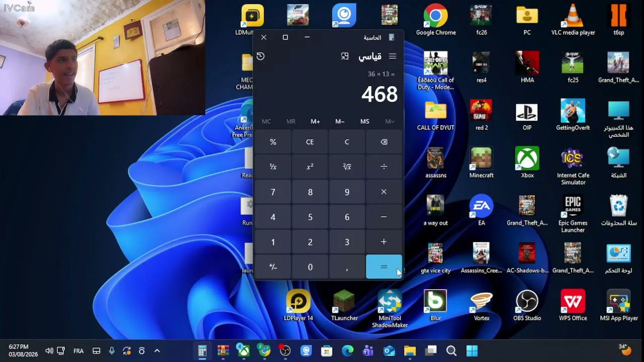Image resolution: width=644 pixels, height=362 pixels.
Task: Click the equals key
Action: coord(384,267)
